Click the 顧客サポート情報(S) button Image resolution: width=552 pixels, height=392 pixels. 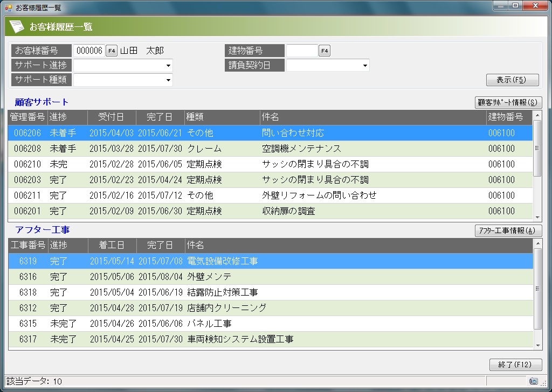(x=508, y=102)
